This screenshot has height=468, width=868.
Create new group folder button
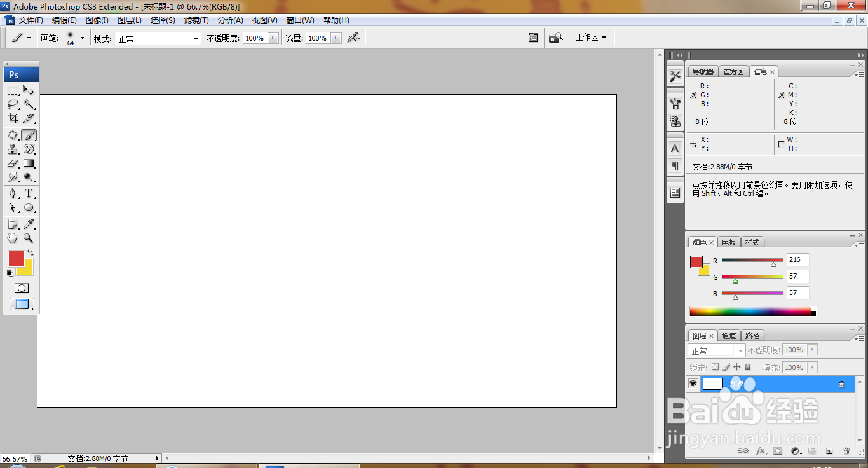(812, 451)
